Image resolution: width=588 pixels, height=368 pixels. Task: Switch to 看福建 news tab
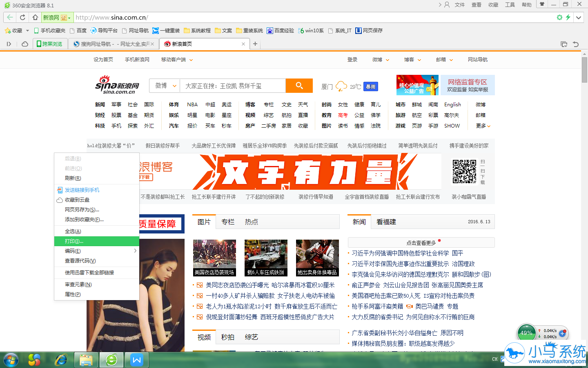coord(386,222)
